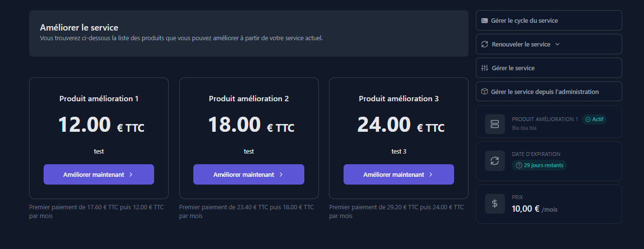This screenshot has height=249, width=644.
Task: Click the server icon beside Produit Amélioration 1
Action: coord(495,124)
